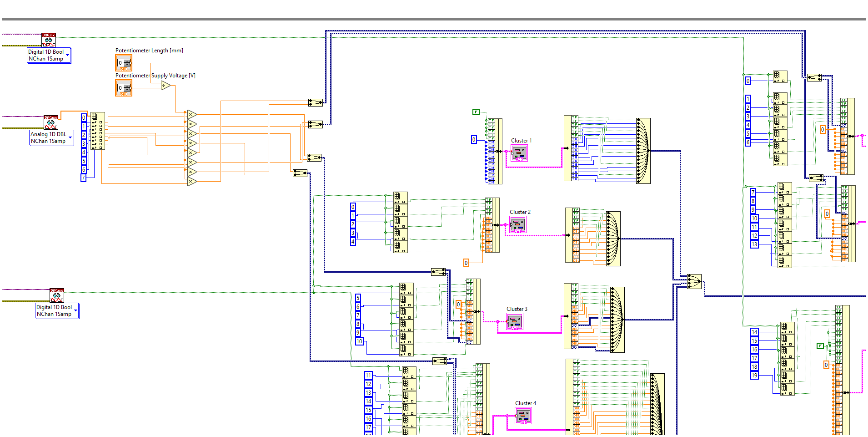Image resolution: width=868 pixels, height=437 pixels.
Task: Open the uppermost Digital 1D Bool NChan 1Samp selector
Action: [49, 56]
